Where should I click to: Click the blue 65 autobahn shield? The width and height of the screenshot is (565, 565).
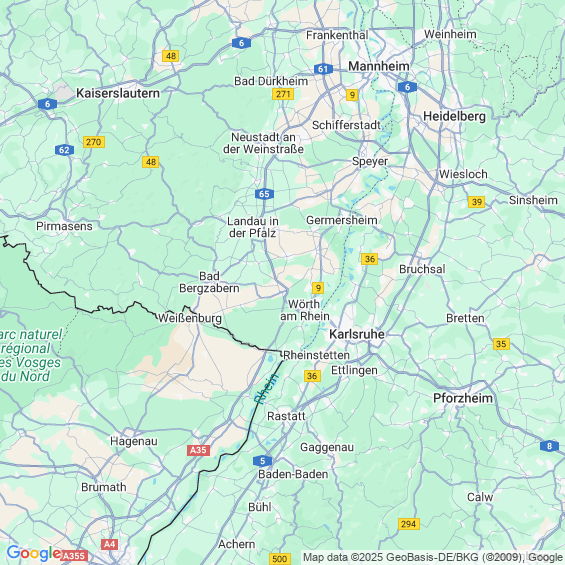click(264, 194)
